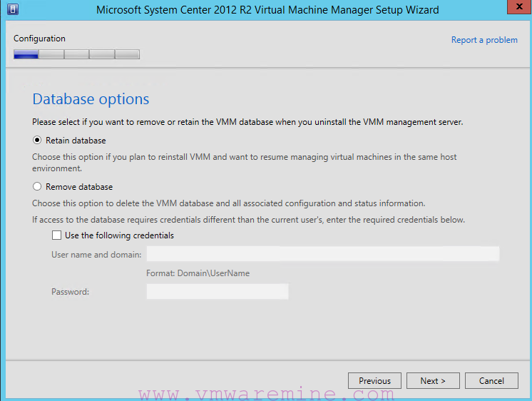Click the last progress bar segment
The height and width of the screenshot is (401, 532).
pyautogui.click(x=127, y=54)
